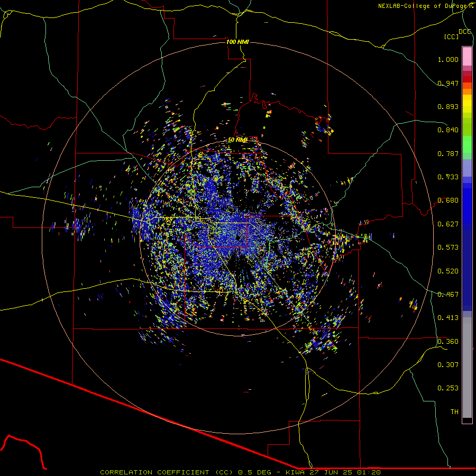
Task: Click the 50 NMI range ring label
Action: point(237,140)
